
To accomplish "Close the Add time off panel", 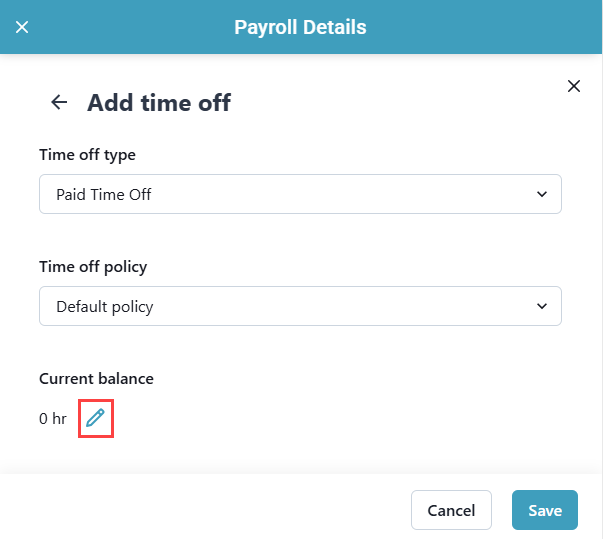I will pos(574,86).
